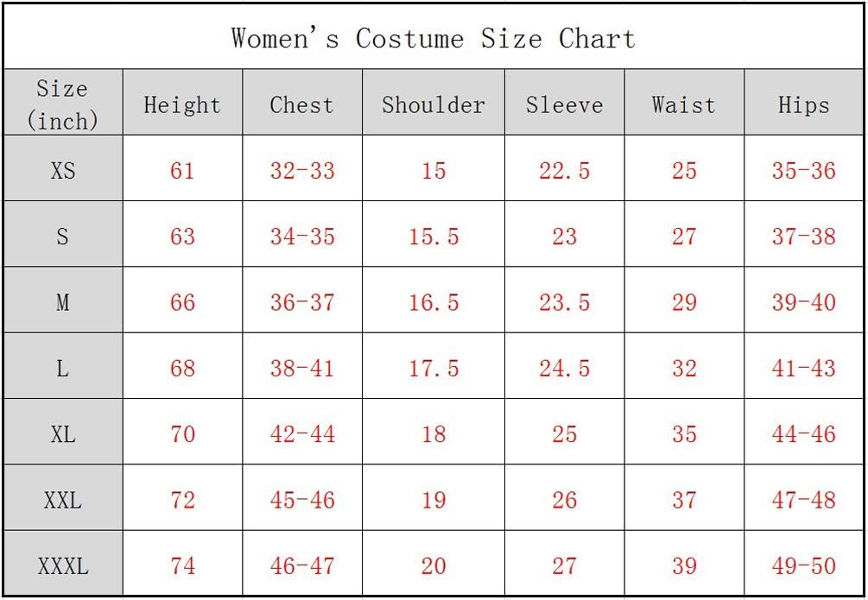Select the chest value 42-44
Image resolution: width=868 pixels, height=600 pixels.
click(302, 434)
